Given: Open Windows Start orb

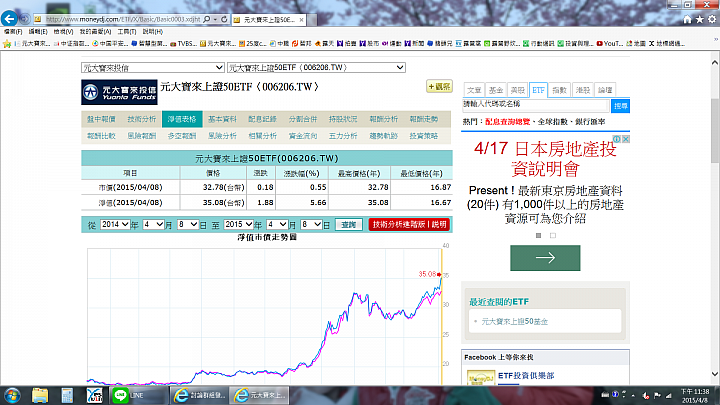Looking at the screenshot, I should (12, 395).
